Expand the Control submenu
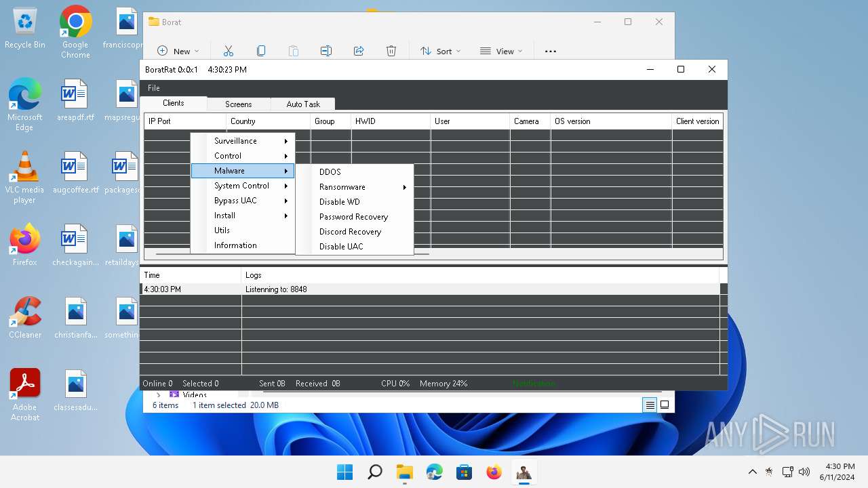Screen dimensions: 868x488 click(243, 156)
